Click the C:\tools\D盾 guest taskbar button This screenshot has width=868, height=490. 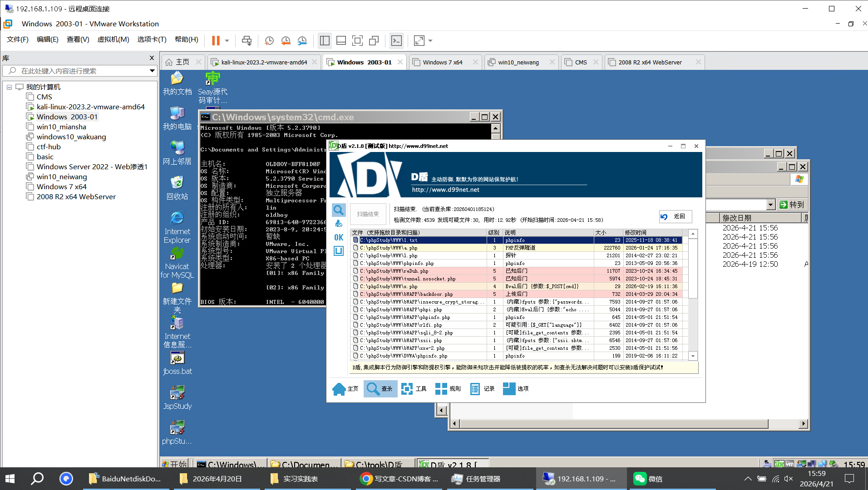pyautogui.click(x=380, y=464)
